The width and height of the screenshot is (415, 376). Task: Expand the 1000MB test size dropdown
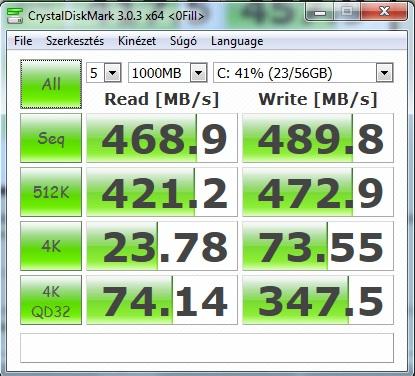pos(199,73)
